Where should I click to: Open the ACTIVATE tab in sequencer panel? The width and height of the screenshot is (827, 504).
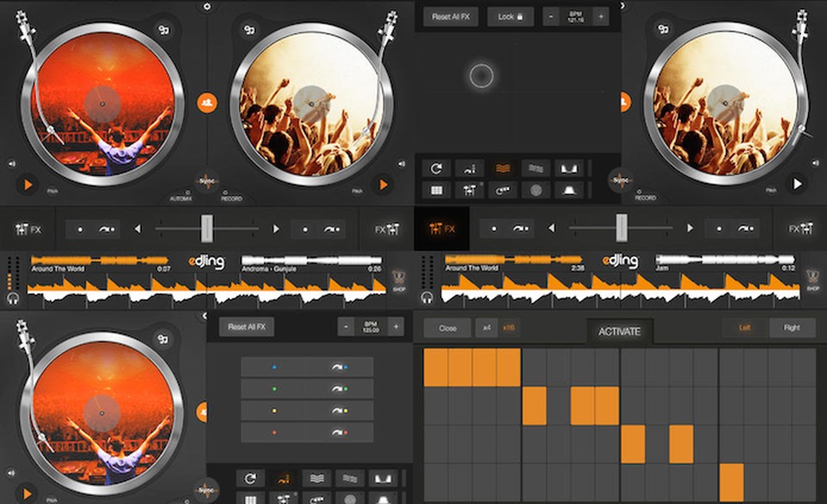pos(619,330)
